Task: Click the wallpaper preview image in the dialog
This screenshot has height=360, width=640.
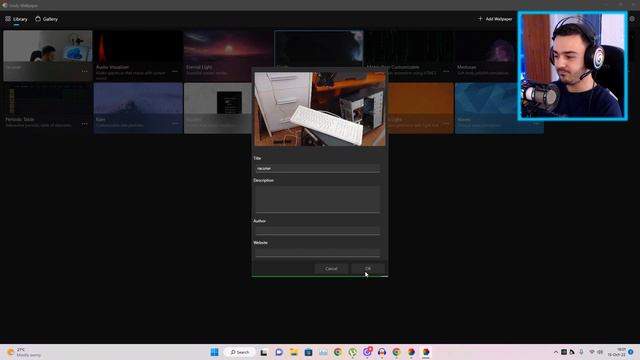Action: point(320,109)
